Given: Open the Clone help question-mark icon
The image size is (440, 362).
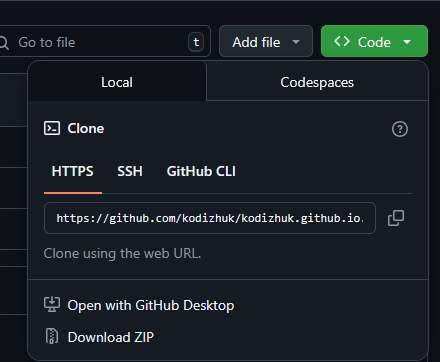Looking at the screenshot, I should coord(400,129).
